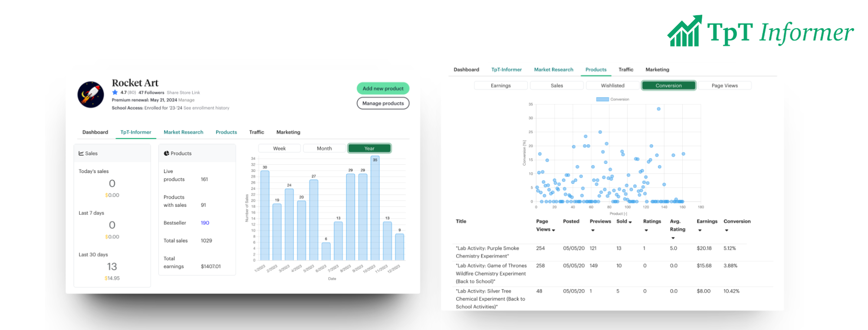Select the Conversion scatter view button
This screenshot has height=330, width=868.
coord(669,85)
